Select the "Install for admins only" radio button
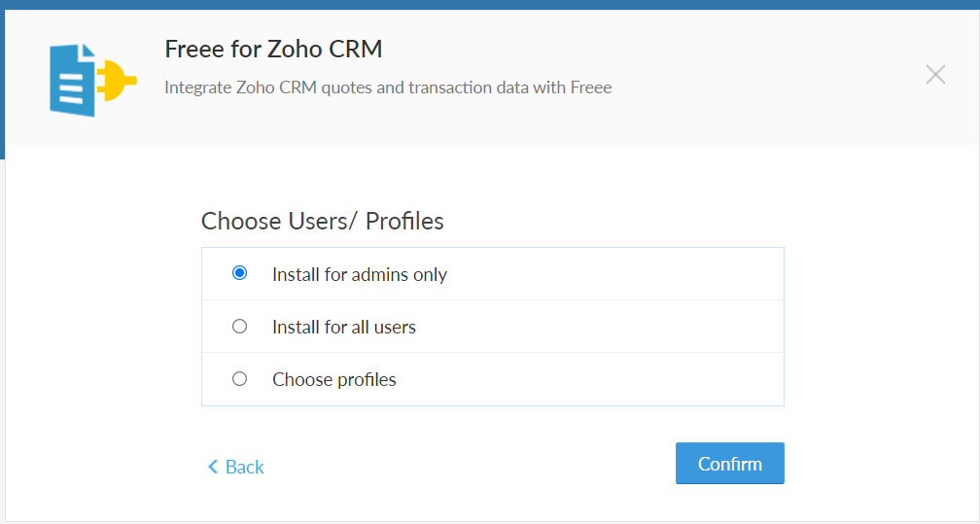The image size is (980, 524). [240, 274]
